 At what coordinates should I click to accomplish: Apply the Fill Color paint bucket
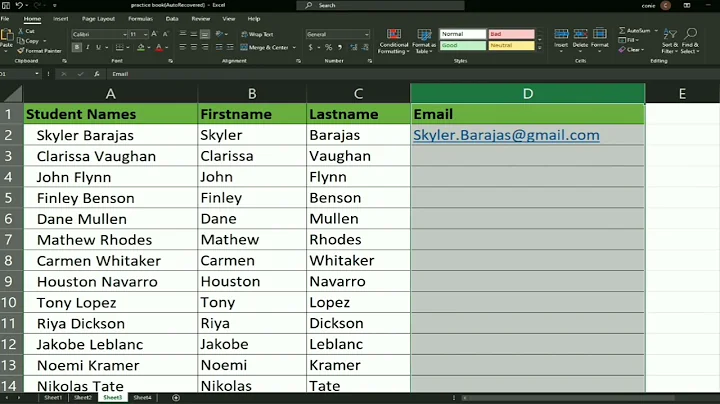pyautogui.click(x=141, y=47)
